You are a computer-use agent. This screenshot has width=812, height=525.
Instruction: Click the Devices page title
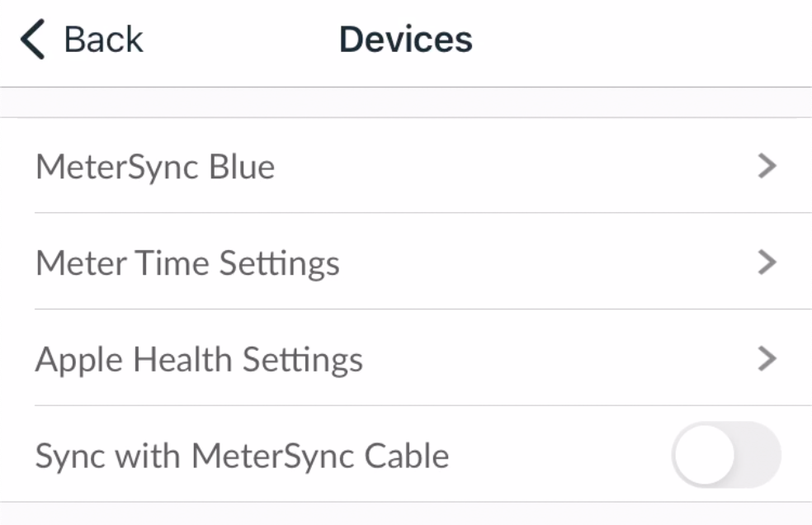[x=405, y=40]
